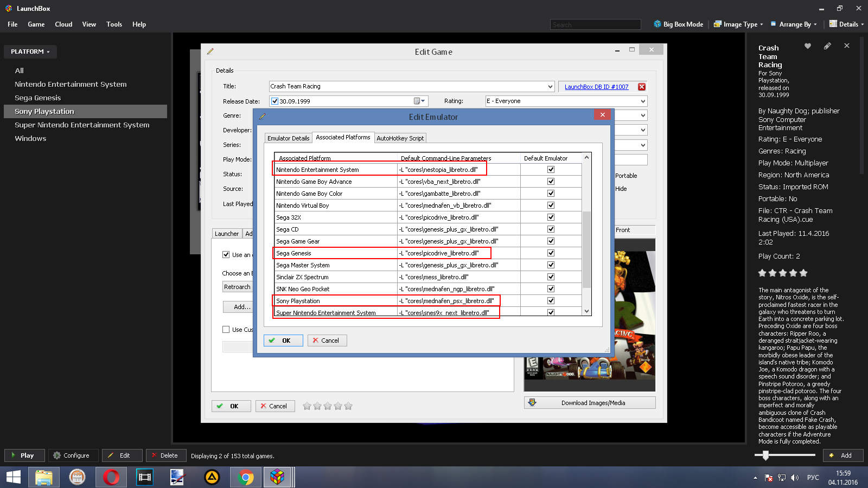The image size is (868, 488).
Task: Click the Delete button in bottom bar
Action: pos(167,455)
